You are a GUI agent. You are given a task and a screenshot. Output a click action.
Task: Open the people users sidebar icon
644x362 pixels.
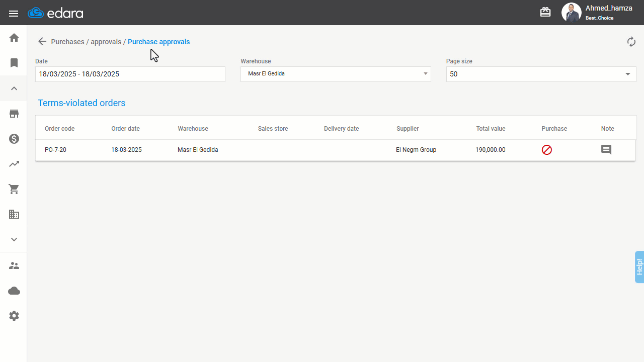click(14, 265)
